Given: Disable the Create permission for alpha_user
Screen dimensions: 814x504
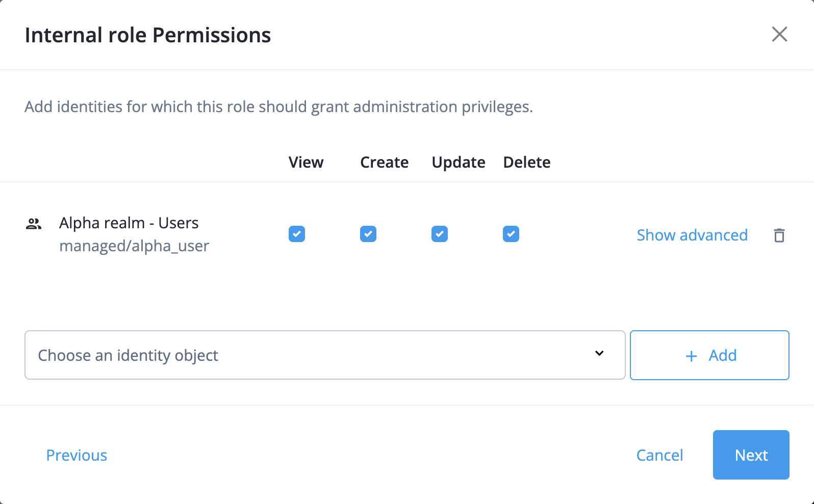Looking at the screenshot, I should click(368, 234).
